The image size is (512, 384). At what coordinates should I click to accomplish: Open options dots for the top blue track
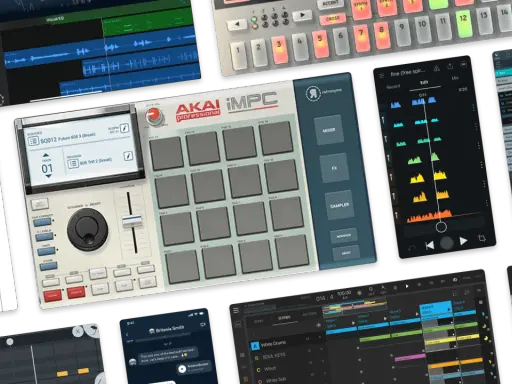(x=473, y=107)
